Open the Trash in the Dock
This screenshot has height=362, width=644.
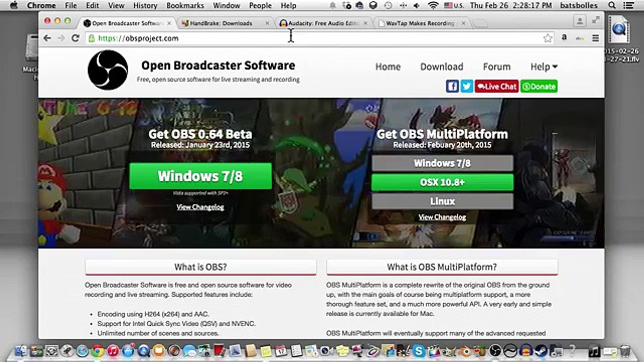click(625, 351)
